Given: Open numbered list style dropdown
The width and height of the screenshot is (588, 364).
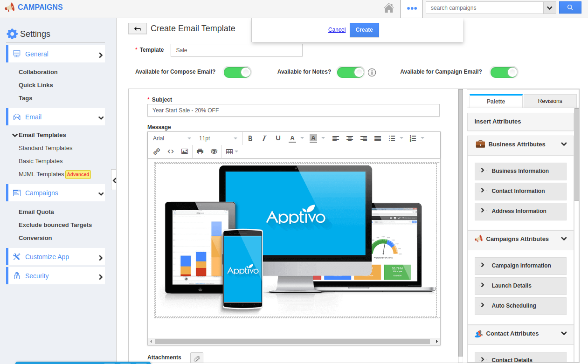Looking at the screenshot, I should [422, 138].
